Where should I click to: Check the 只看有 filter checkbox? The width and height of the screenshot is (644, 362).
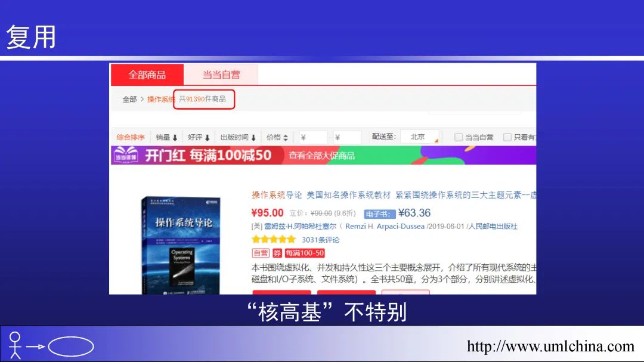click(x=507, y=137)
